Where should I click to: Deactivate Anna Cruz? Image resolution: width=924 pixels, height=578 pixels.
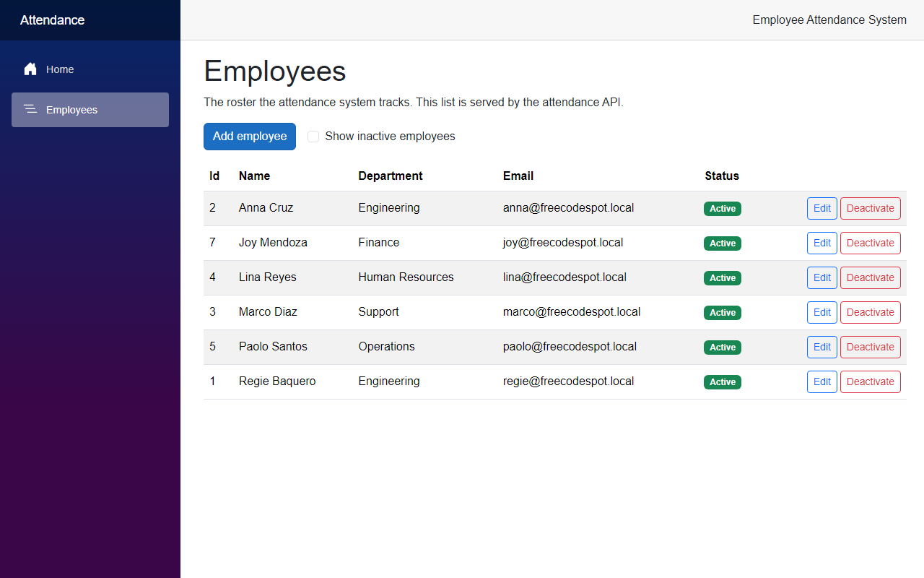(x=871, y=208)
